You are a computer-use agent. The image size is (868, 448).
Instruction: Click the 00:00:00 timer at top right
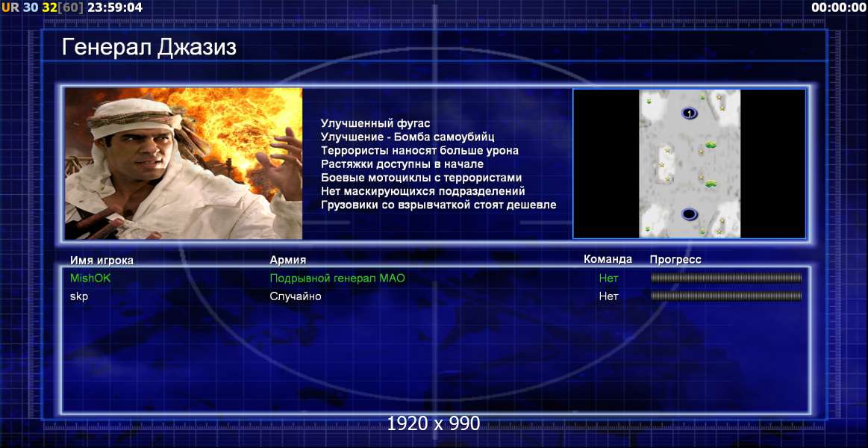(838, 7)
